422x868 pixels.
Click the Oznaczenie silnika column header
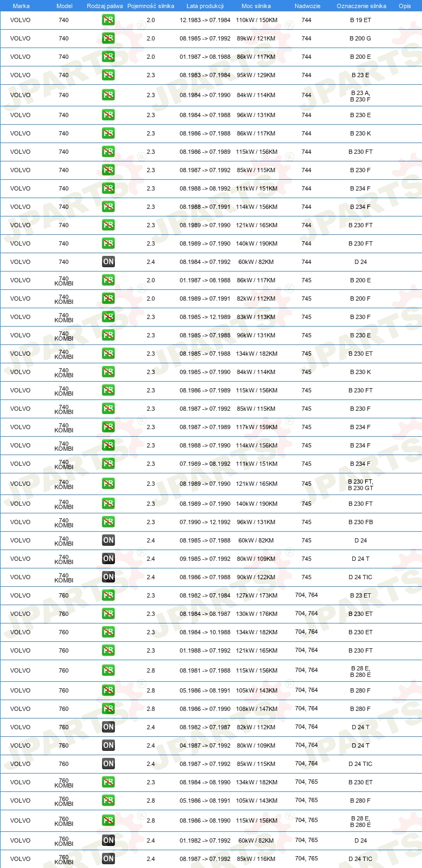pos(362,6)
